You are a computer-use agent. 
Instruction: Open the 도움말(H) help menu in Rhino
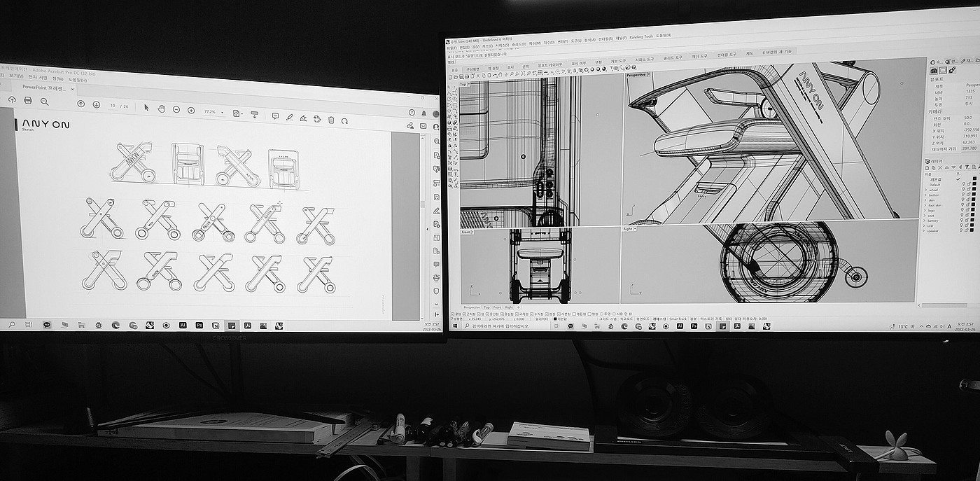pos(664,35)
